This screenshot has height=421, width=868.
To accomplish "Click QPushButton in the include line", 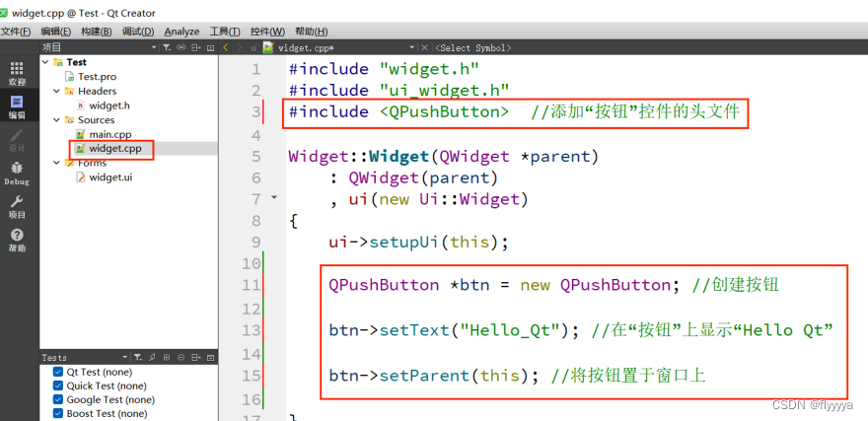I will pos(444,111).
